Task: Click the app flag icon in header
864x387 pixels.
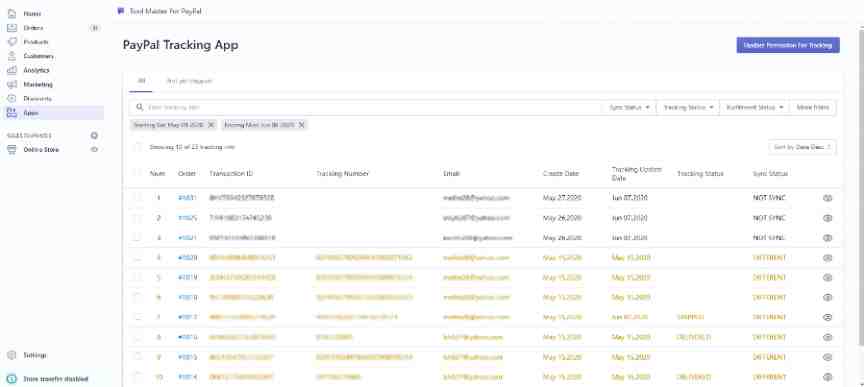Action: click(x=121, y=11)
